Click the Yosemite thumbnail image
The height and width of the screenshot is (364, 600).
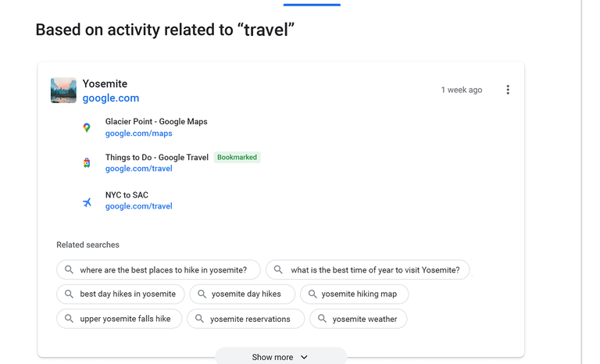pyautogui.click(x=63, y=91)
